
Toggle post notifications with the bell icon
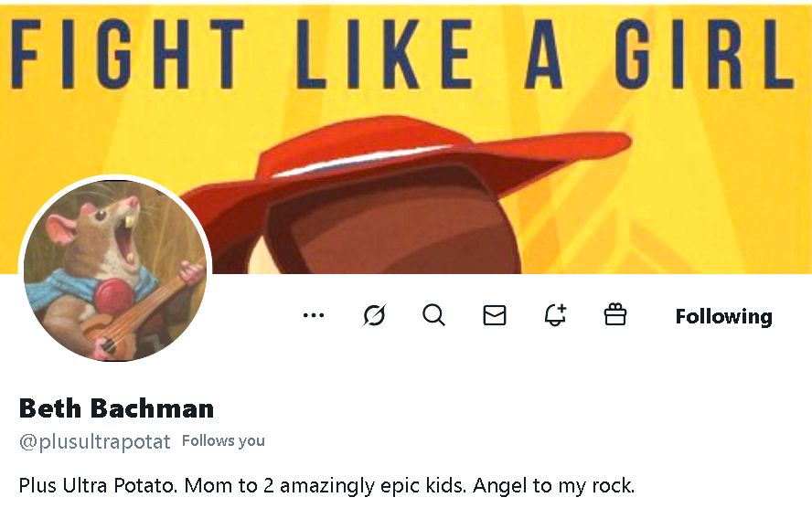(x=555, y=316)
